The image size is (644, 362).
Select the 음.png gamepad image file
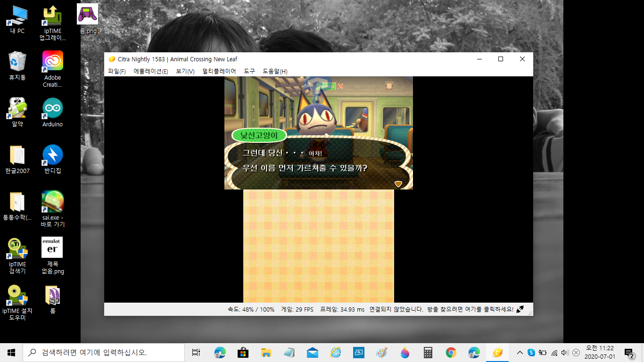tap(88, 19)
